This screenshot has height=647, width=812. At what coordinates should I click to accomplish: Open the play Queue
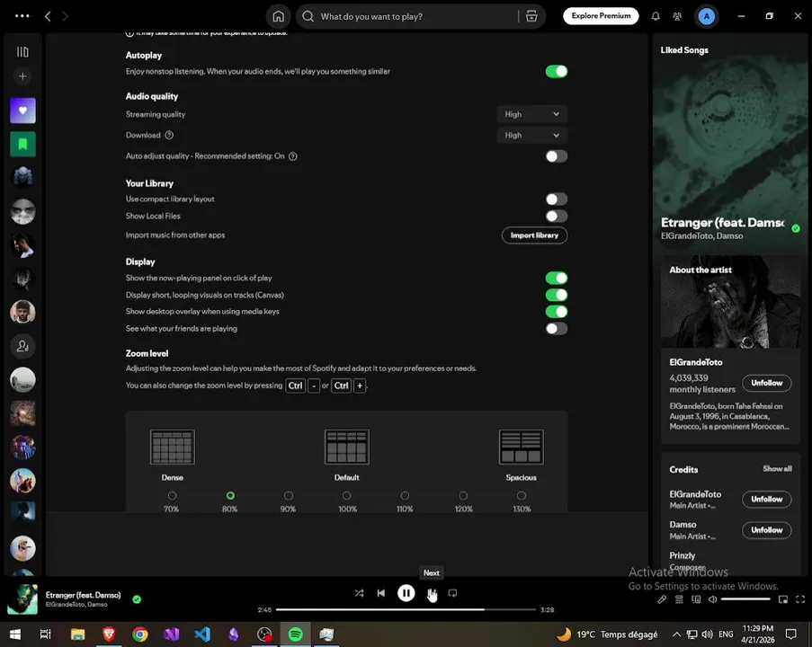coord(679,599)
